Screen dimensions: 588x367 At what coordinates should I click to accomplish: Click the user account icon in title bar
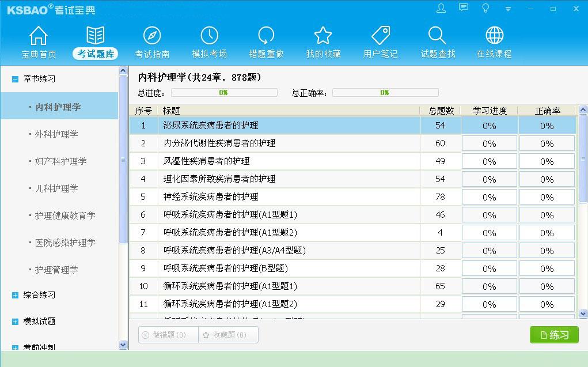[x=441, y=8]
